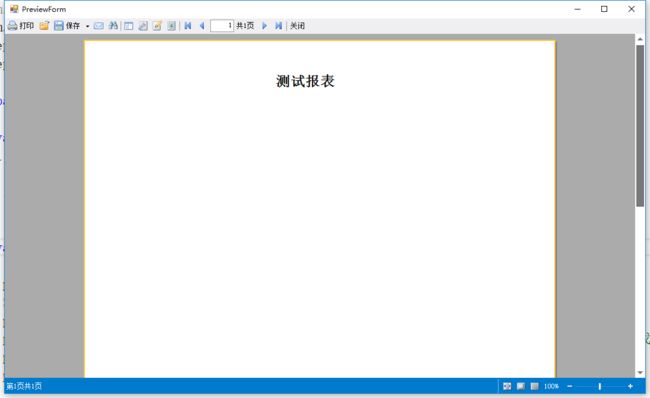
Task: Expand the save dropdown arrow
Action: tap(87, 26)
